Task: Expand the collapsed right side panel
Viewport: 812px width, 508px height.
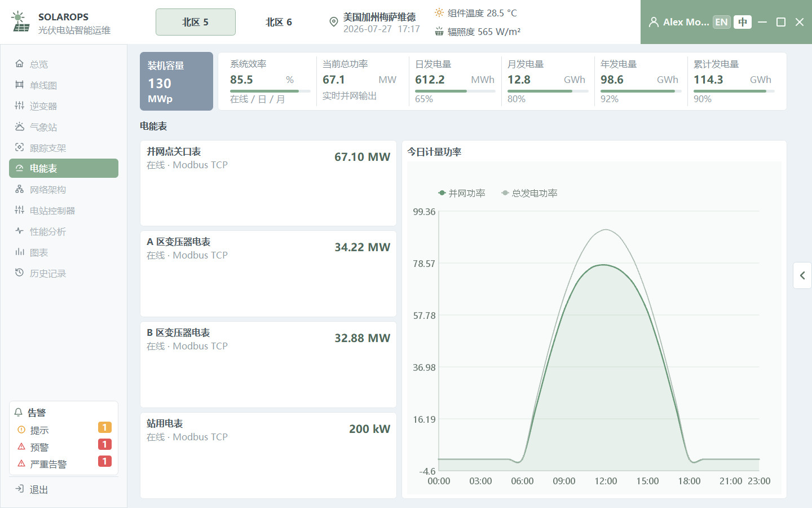Action: tap(802, 275)
